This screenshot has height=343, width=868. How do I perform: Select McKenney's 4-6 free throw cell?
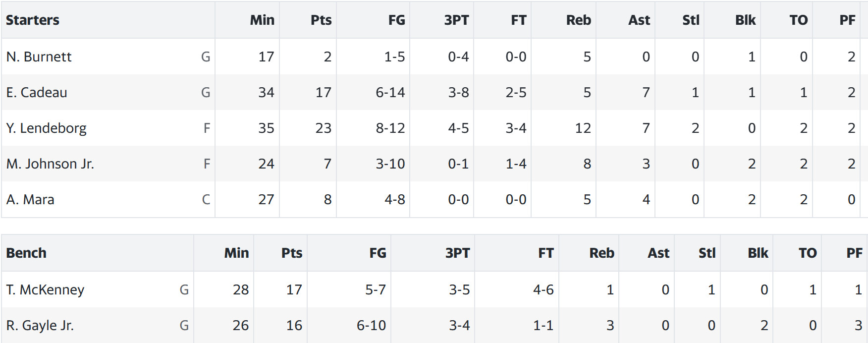coord(543,290)
